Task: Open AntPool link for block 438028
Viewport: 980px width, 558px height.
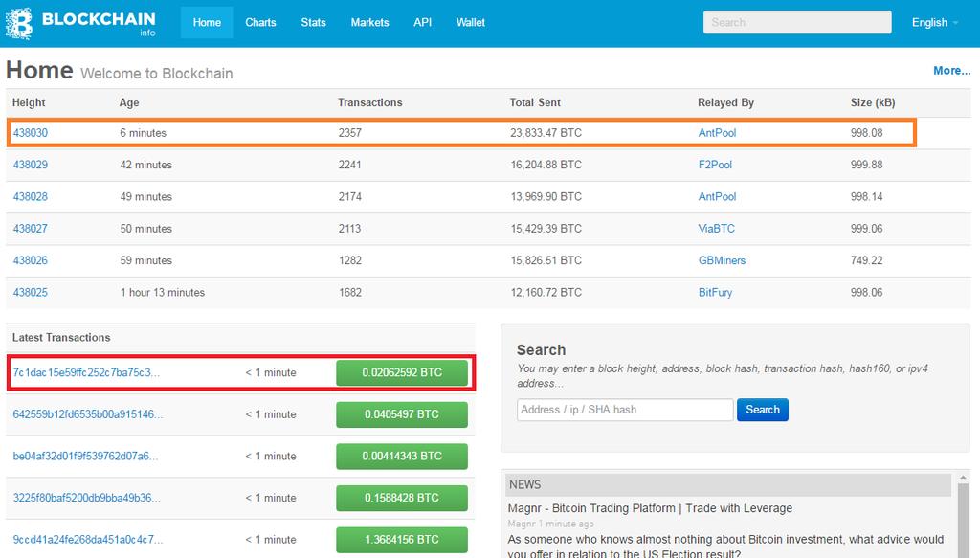Action: (717, 196)
